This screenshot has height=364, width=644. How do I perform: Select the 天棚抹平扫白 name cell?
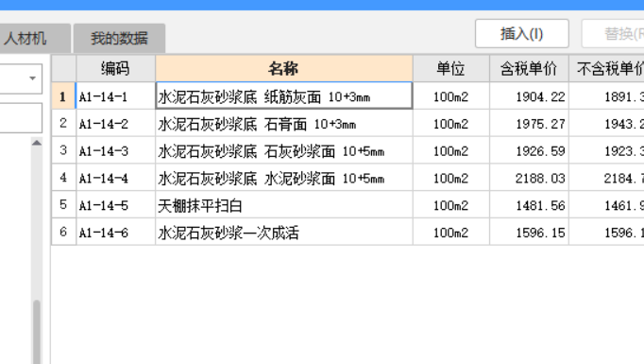[284, 204]
